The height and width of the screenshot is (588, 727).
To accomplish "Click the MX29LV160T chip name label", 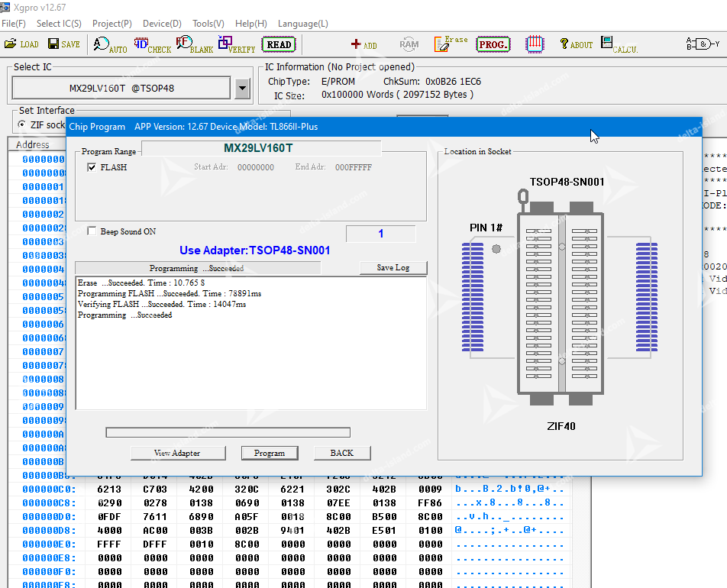I will click(x=258, y=148).
